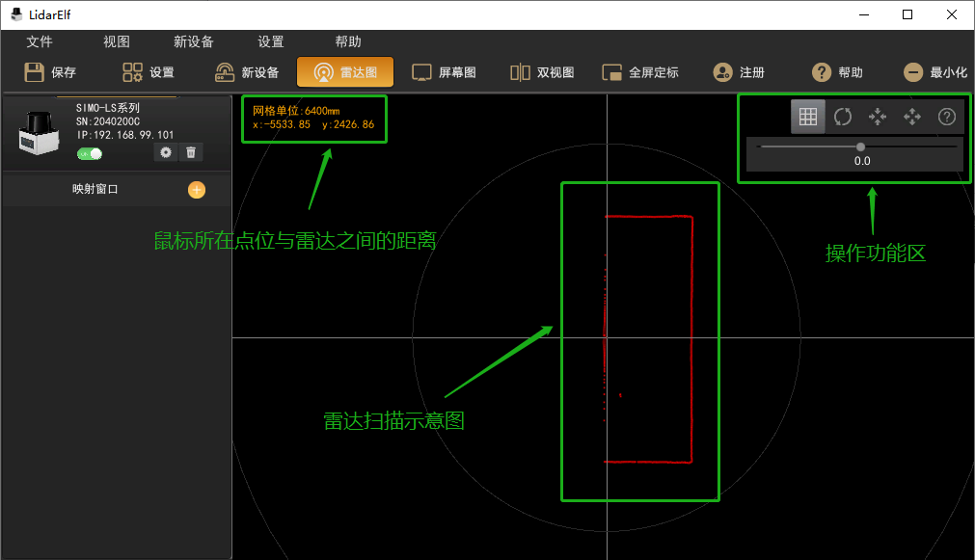Screen dimensions: 975x560
Task: Open the 文件 menu
Action: [x=40, y=41]
